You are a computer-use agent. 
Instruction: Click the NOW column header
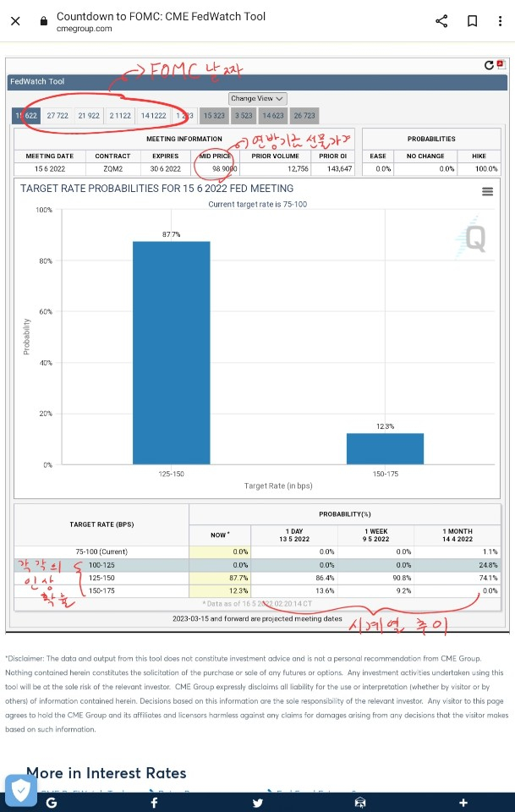click(x=220, y=535)
